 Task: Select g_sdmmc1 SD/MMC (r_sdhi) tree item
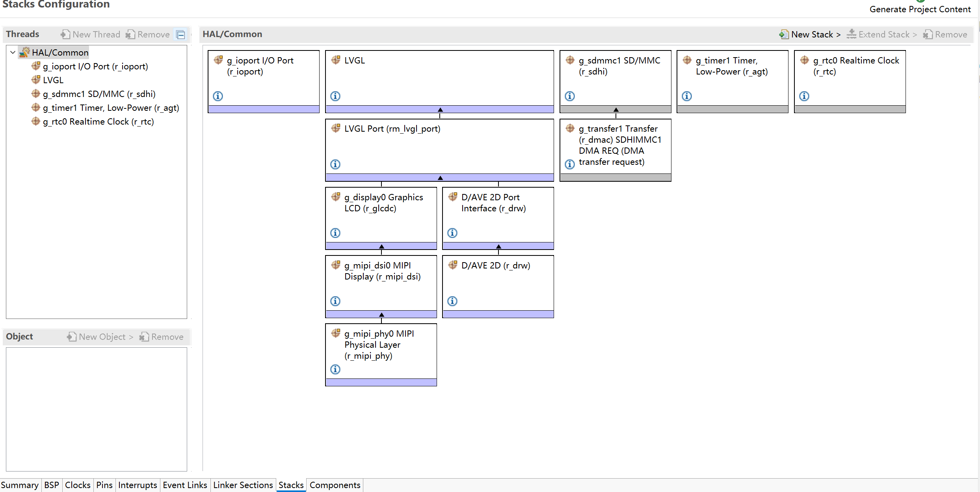click(x=93, y=94)
